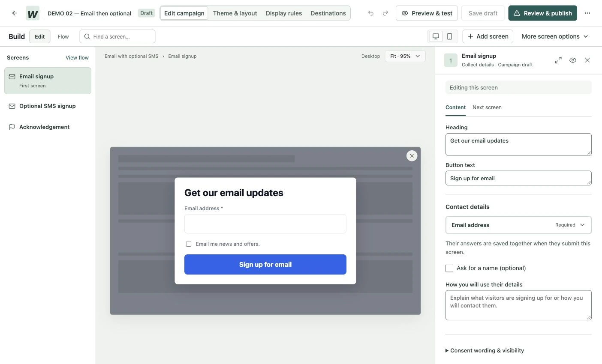This screenshot has width=602, height=364.
Task: Check 'Email me news and offers' box
Action: point(189,244)
